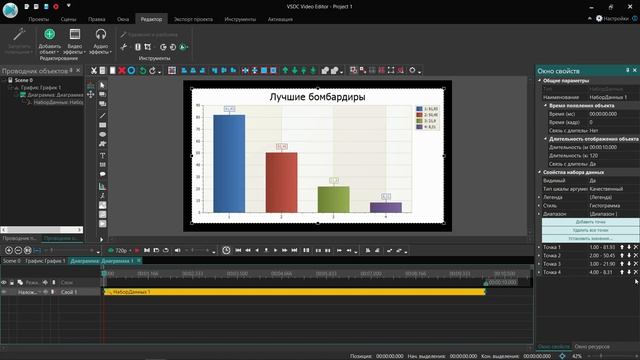Expand the Диапазон property
This screenshot has width=640, height=360.
click(539, 214)
